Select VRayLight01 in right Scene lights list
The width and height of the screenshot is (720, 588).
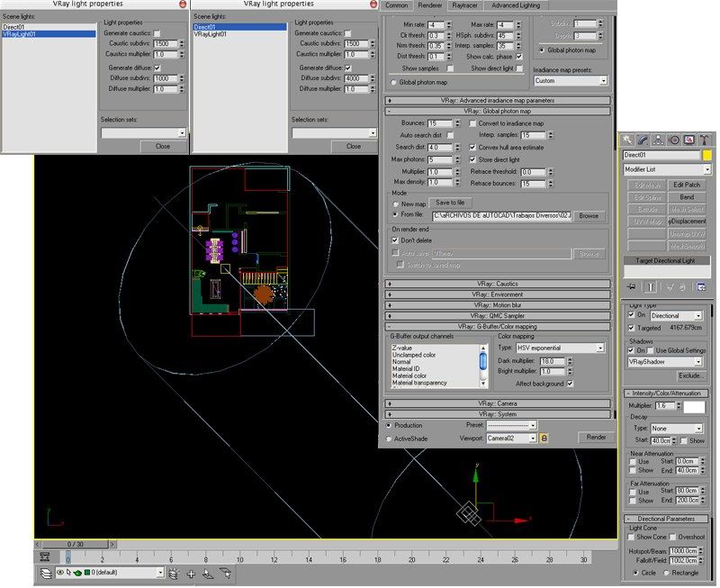pos(211,34)
